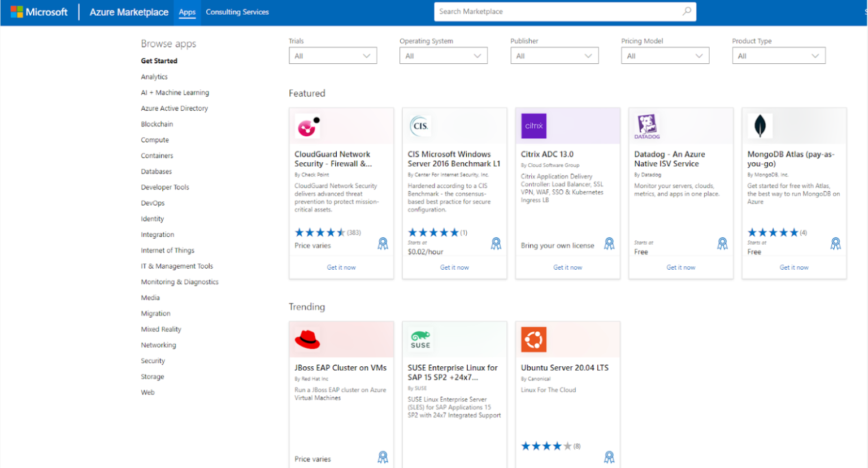Select the Monitoring & Diagnostics category
868x468 pixels.
pyautogui.click(x=180, y=282)
